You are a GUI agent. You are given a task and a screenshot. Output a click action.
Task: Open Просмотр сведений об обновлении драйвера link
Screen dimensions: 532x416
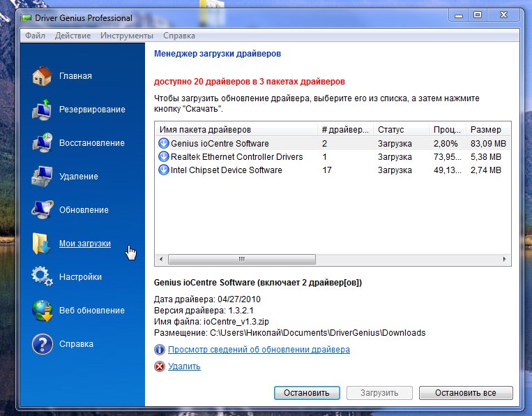tap(259, 350)
